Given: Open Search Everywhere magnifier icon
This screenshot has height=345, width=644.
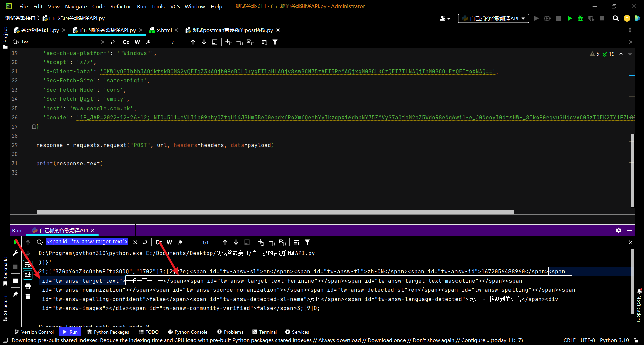Looking at the screenshot, I should point(616,19).
